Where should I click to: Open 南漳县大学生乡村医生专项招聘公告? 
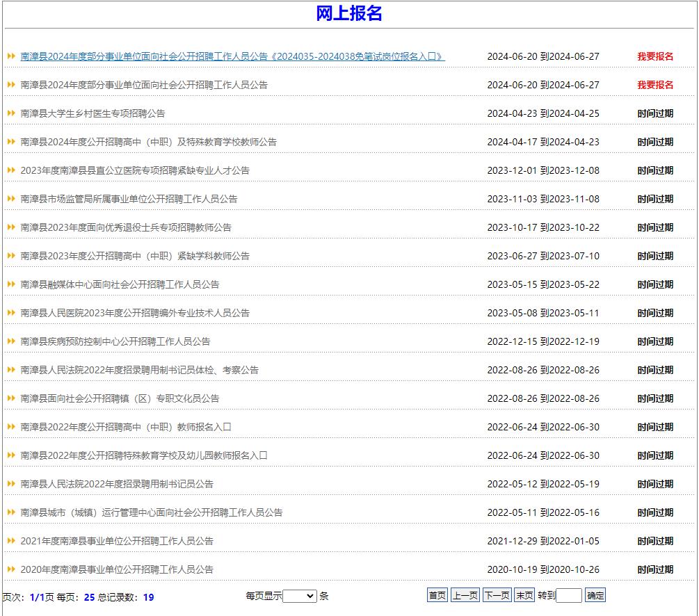(93, 113)
